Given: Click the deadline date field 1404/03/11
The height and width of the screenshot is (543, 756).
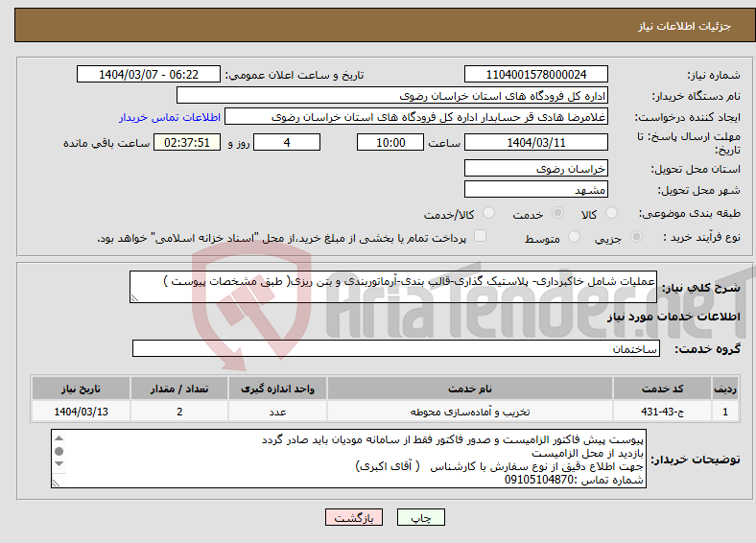Looking at the screenshot, I should click(x=536, y=142).
